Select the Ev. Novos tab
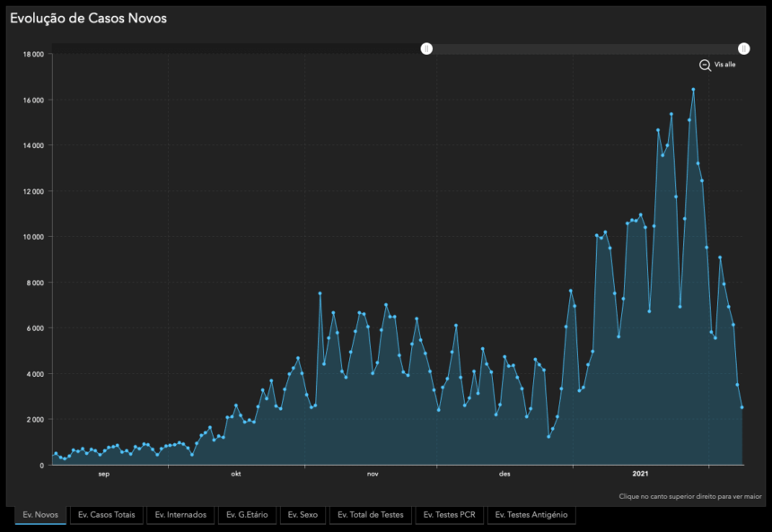The height and width of the screenshot is (532, 772). 40,515
